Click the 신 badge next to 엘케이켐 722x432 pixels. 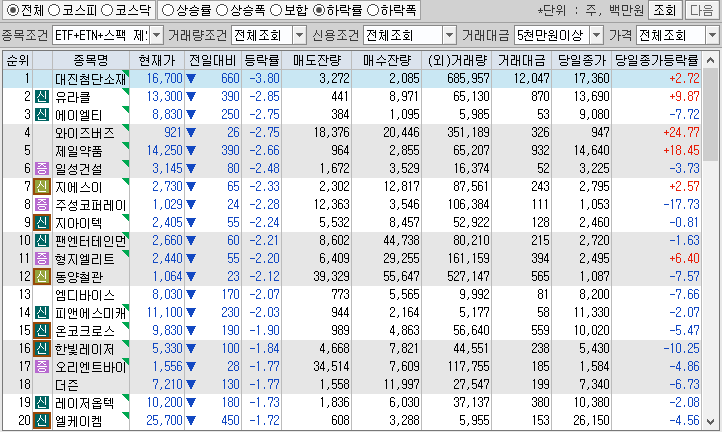(42, 420)
